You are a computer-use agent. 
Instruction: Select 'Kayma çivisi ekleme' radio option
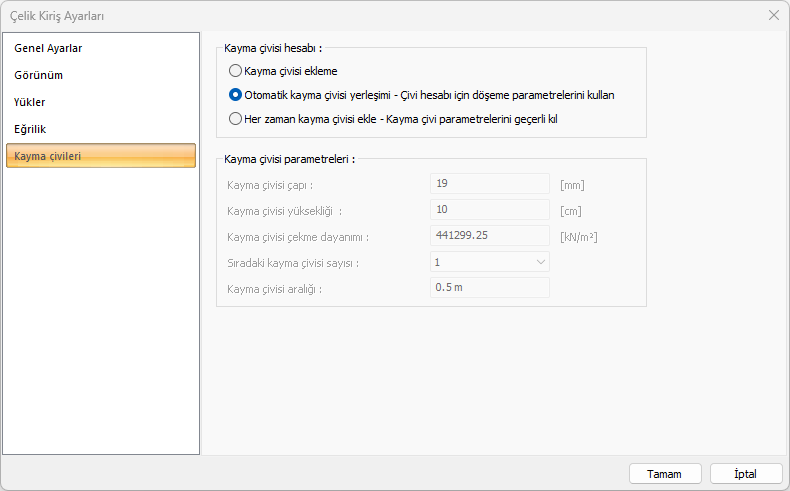point(236,71)
